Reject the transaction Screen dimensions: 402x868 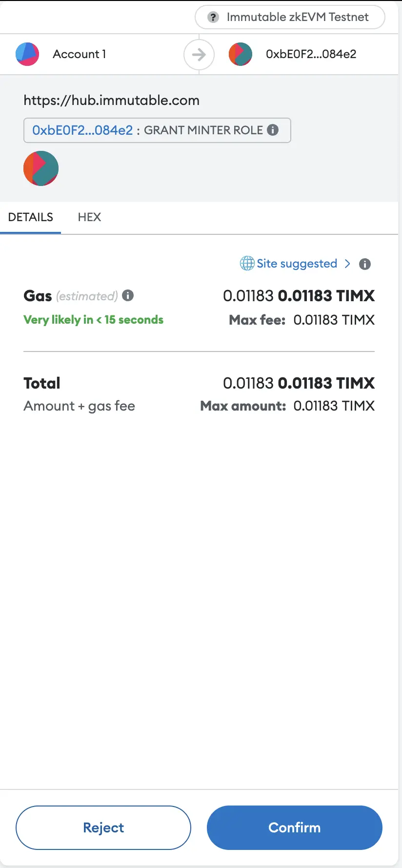(x=103, y=827)
